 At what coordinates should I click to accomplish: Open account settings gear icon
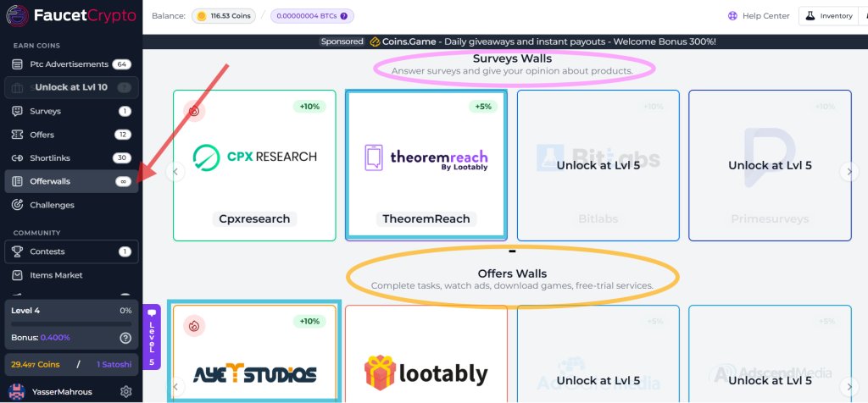[125, 392]
